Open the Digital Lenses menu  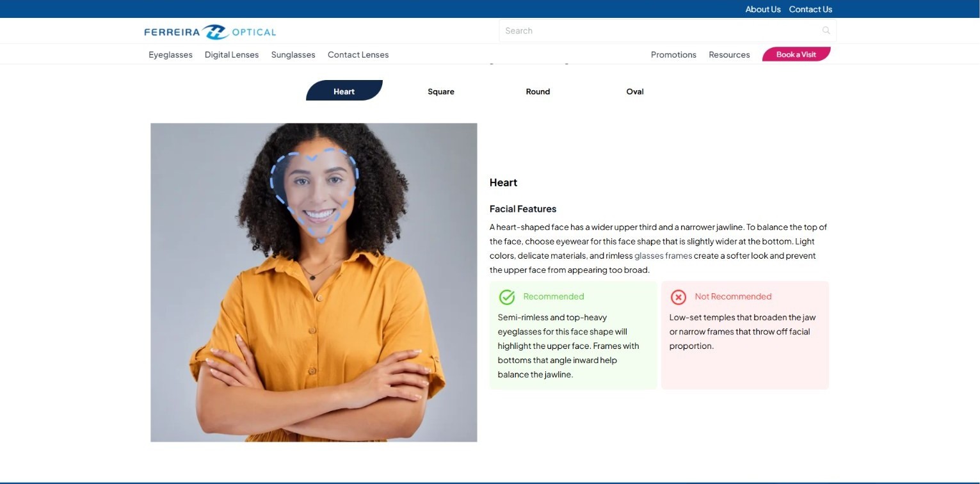point(232,54)
